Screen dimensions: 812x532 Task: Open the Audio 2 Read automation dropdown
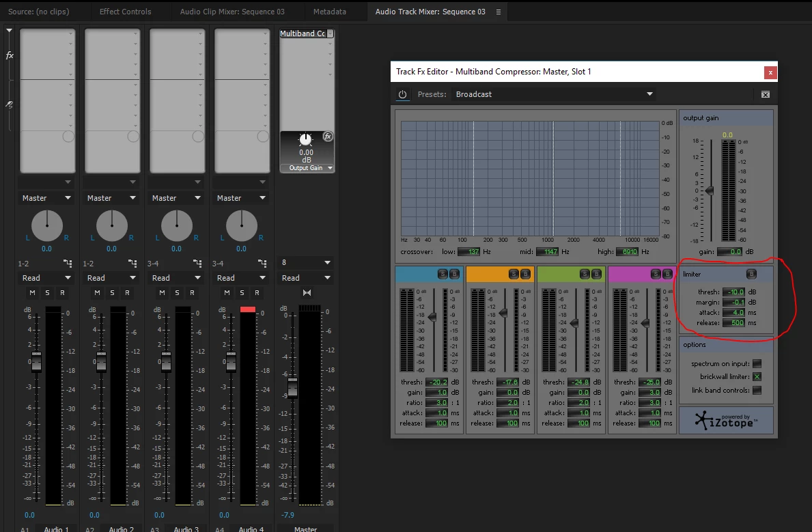coord(111,278)
